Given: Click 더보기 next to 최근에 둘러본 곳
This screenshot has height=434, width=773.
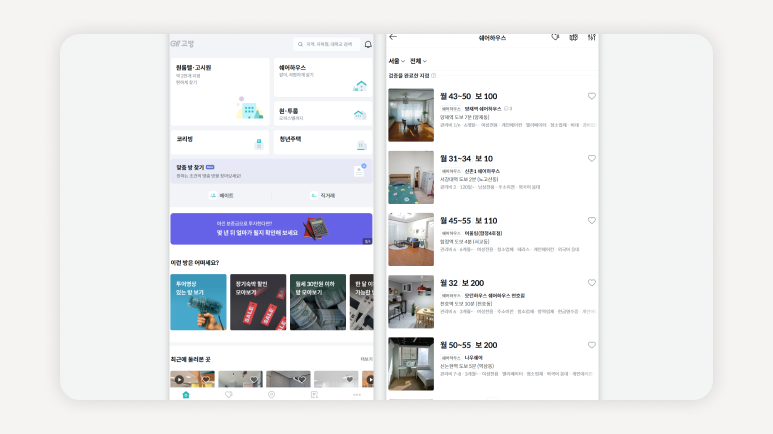Looking at the screenshot, I should [366, 360].
